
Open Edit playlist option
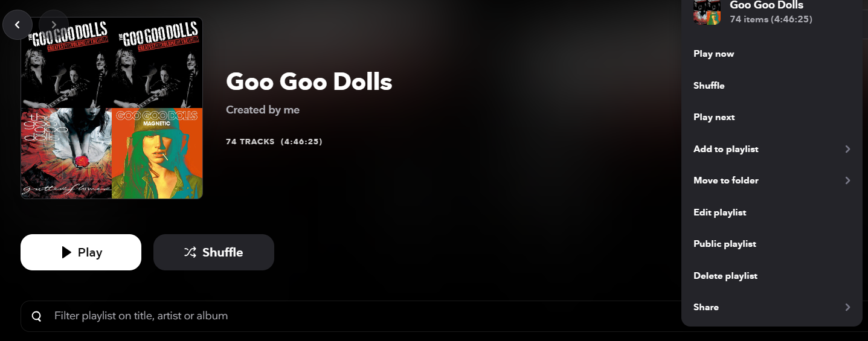720,212
